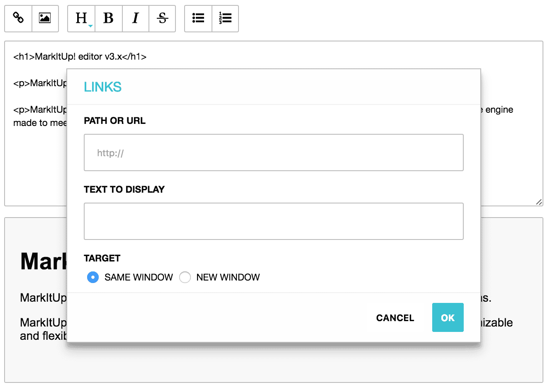Click the insert link toolbar icon

tap(18, 18)
